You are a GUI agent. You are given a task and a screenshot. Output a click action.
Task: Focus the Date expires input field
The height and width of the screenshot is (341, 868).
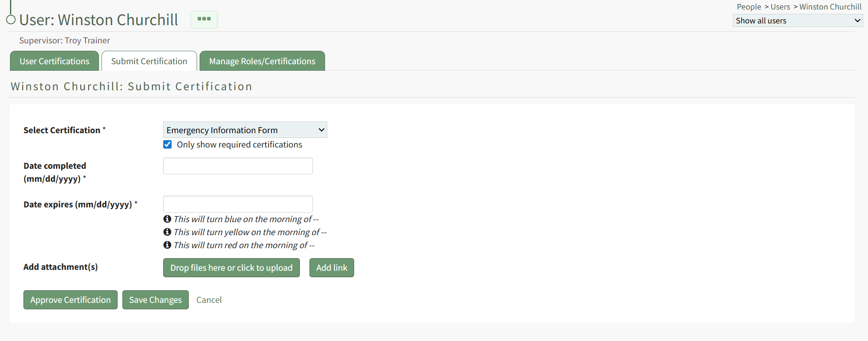pos(238,204)
